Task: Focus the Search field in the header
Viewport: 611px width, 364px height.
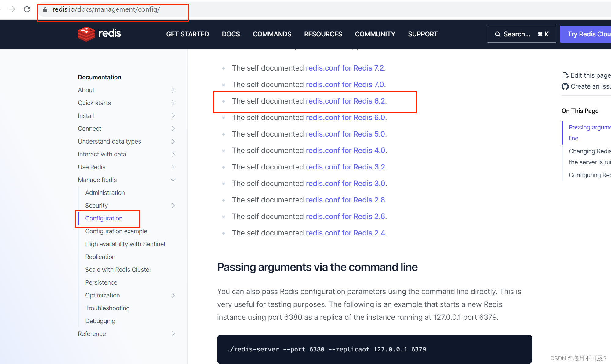Action: [x=521, y=34]
